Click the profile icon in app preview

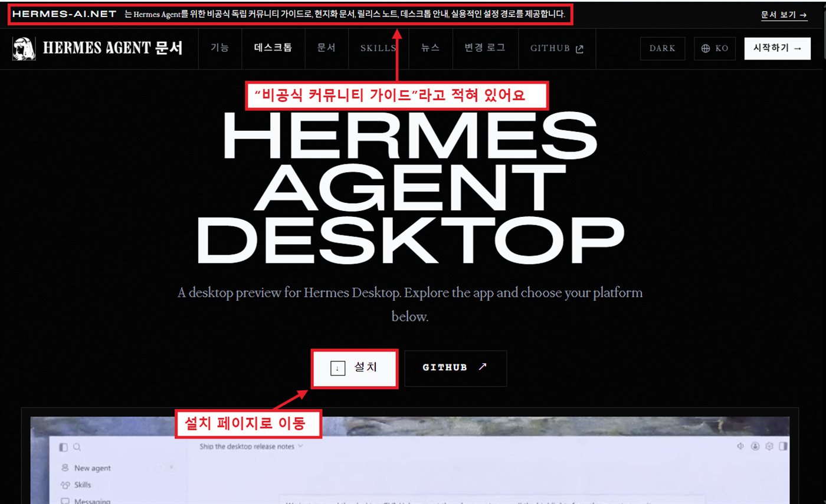coord(755,446)
